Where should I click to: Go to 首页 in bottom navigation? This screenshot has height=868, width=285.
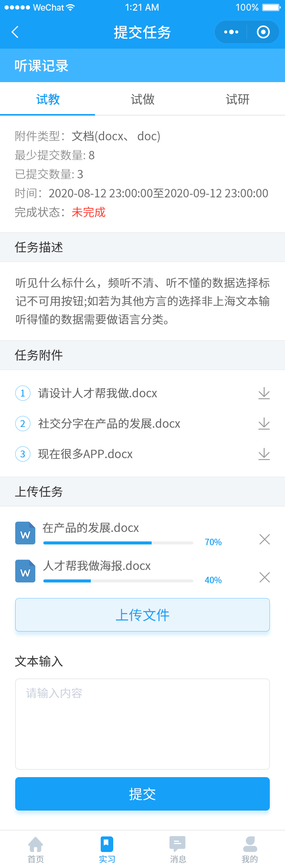tap(36, 850)
